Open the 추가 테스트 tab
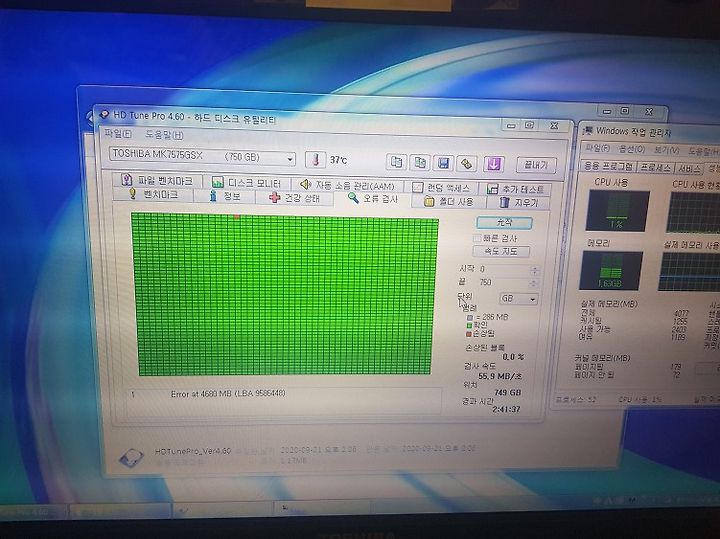 pyautogui.click(x=515, y=189)
